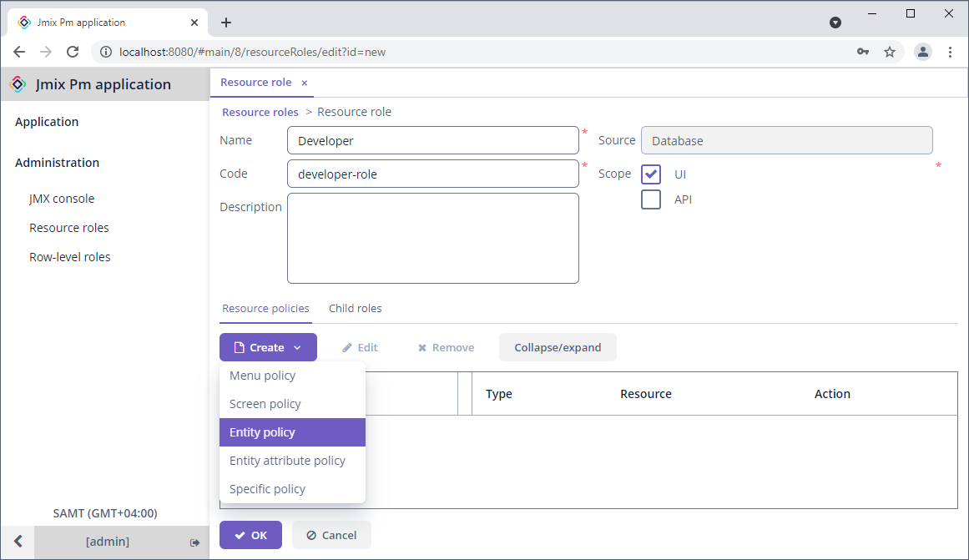Screen dimensions: 969x560
Task: Open the Create dropdown button
Action: (268, 347)
